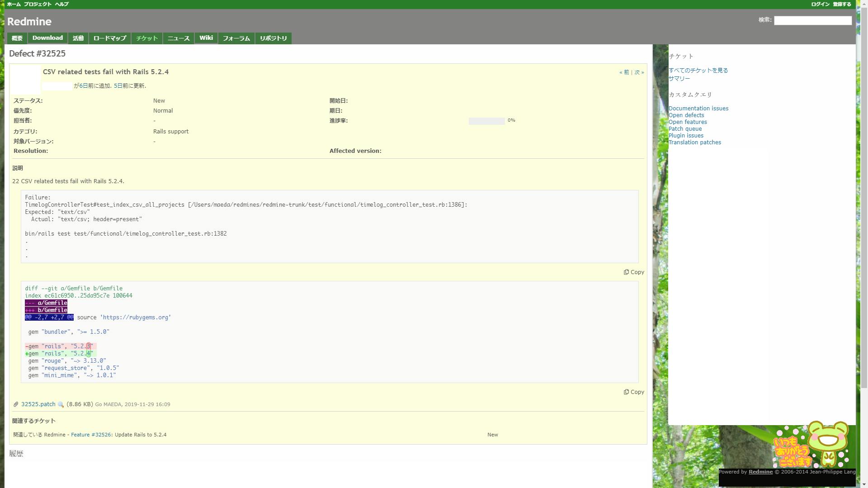Click the attachment paperclip icon
The width and height of the screenshot is (868, 488).
click(x=16, y=404)
